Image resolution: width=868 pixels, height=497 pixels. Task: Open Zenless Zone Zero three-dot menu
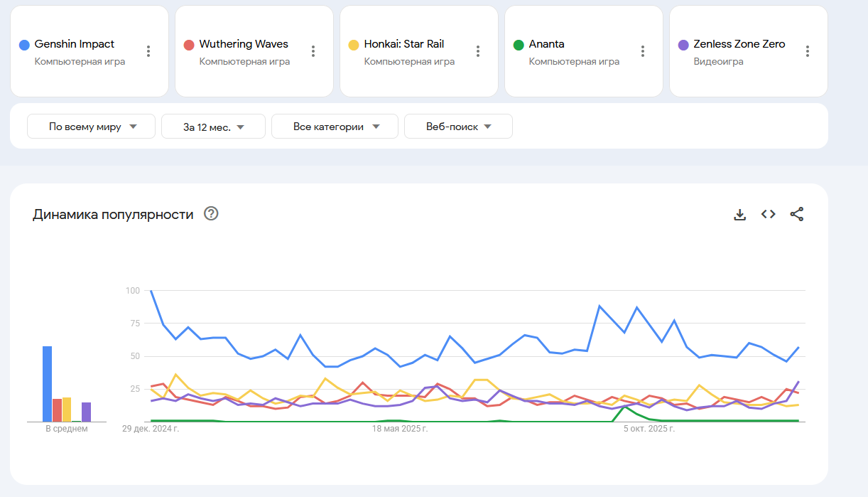[x=808, y=51]
